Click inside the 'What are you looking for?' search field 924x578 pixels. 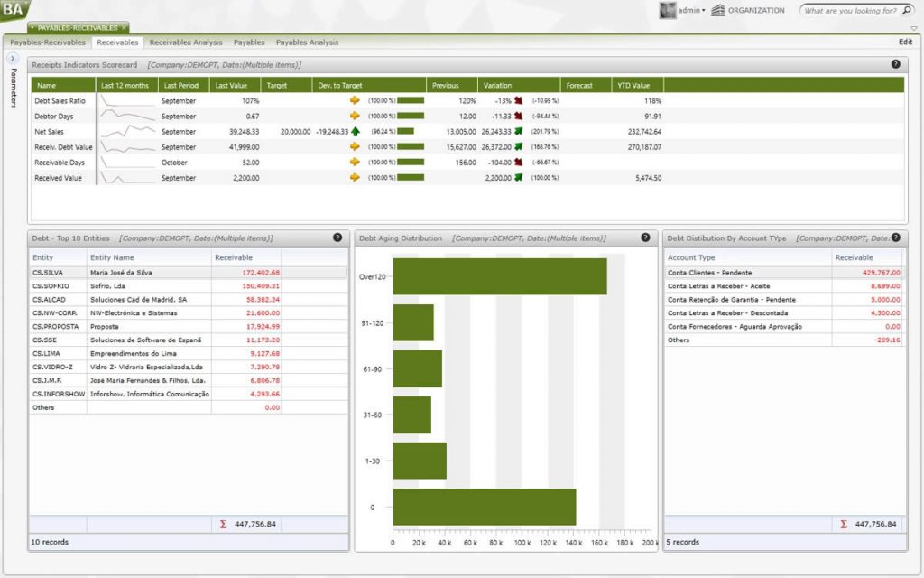tap(848, 10)
